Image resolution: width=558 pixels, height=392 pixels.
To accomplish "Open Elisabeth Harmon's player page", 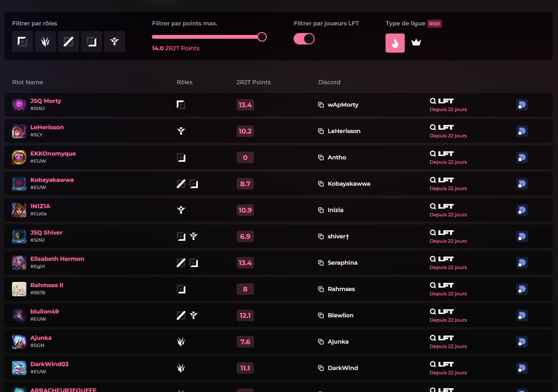I will (57, 259).
